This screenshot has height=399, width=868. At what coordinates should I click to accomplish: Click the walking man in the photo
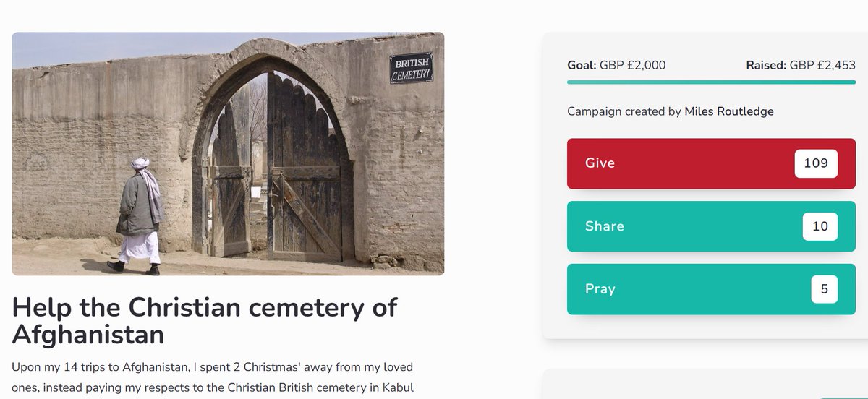pos(139,217)
